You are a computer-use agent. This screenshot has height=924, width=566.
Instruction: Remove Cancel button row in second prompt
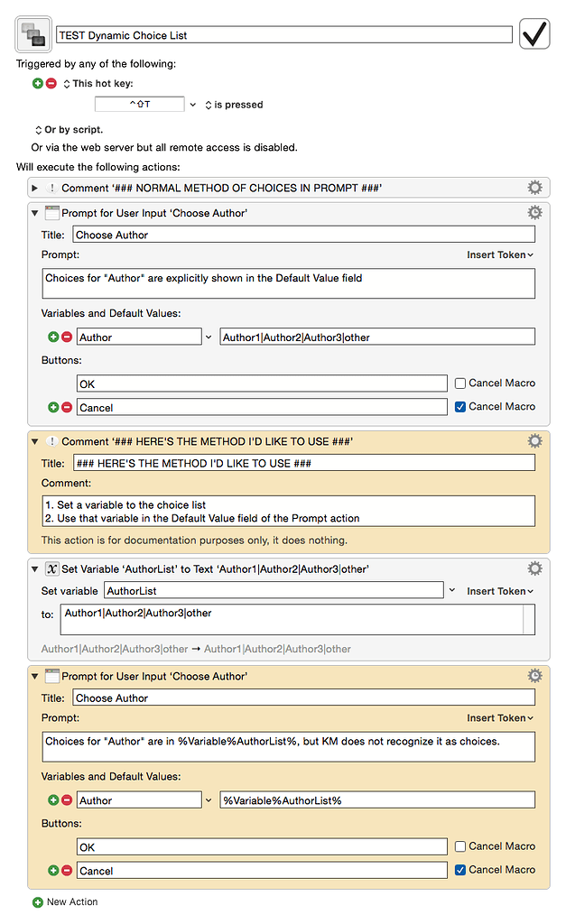(x=67, y=871)
